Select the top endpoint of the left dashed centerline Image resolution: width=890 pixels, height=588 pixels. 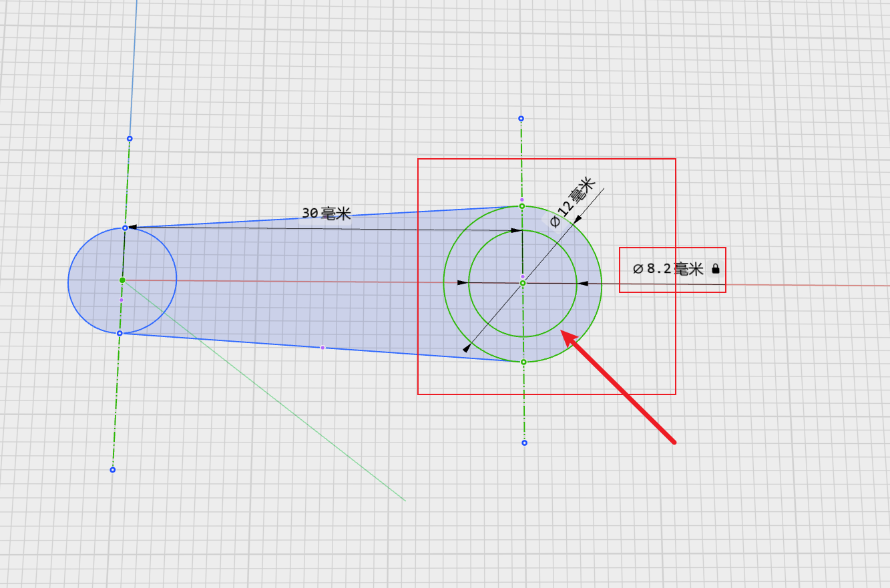[x=130, y=139]
